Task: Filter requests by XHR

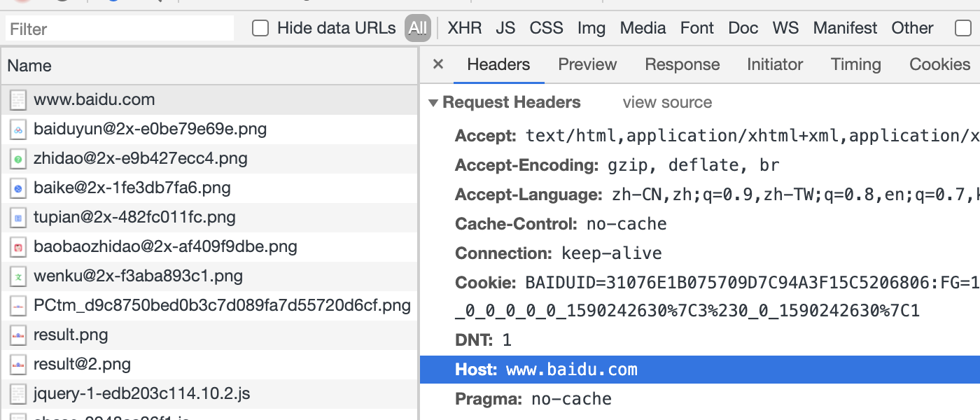Action: (x=465, y=28)
